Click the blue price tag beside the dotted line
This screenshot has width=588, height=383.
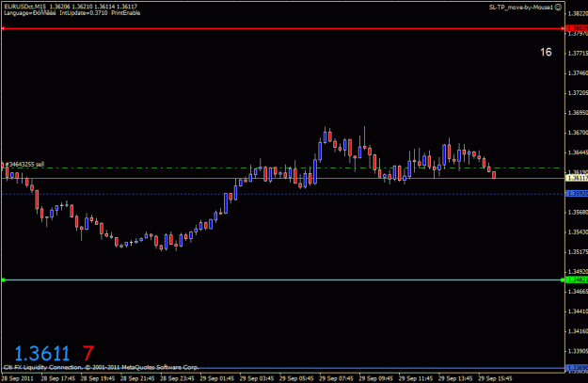(577, 194)
